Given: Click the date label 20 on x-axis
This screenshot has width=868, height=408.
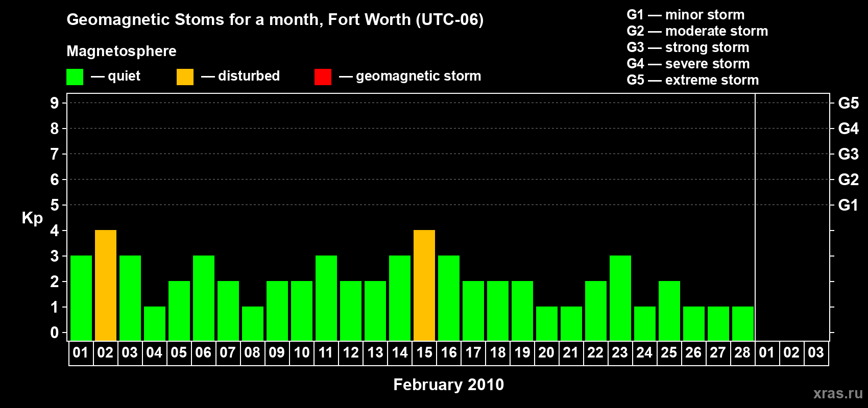Looking at the screenshot, I should tap(546, 352).
